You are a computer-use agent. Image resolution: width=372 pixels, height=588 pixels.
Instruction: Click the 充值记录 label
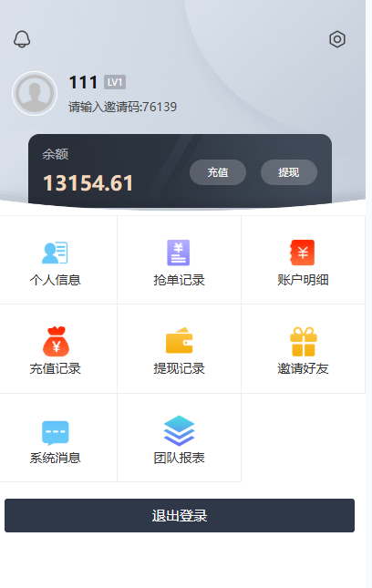55,368
